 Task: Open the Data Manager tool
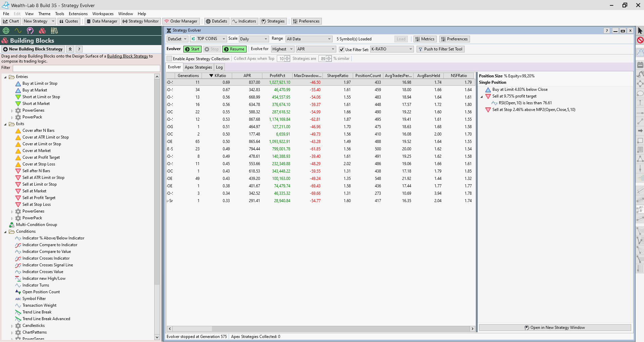[x=102, y=21]
